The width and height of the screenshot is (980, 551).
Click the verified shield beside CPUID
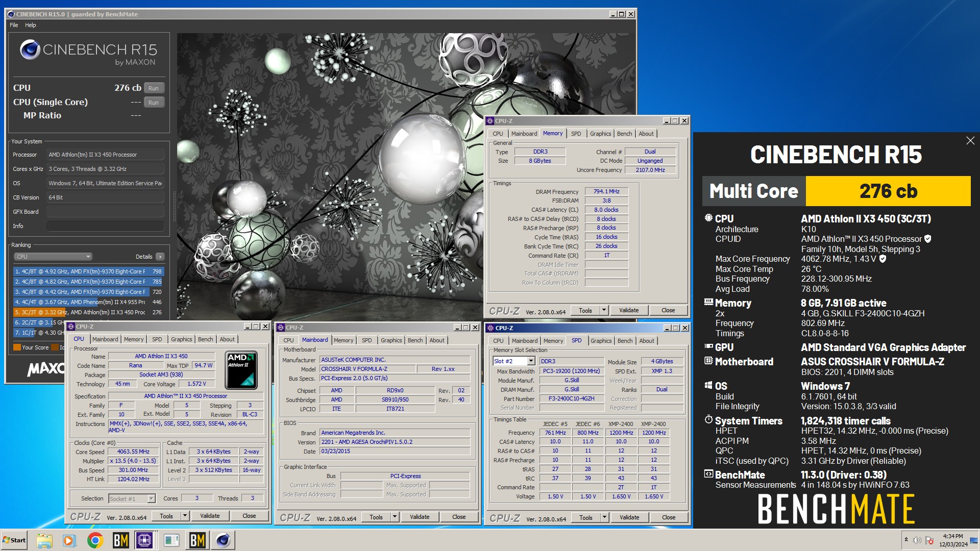pyautogui.click(x=928, y=239)
